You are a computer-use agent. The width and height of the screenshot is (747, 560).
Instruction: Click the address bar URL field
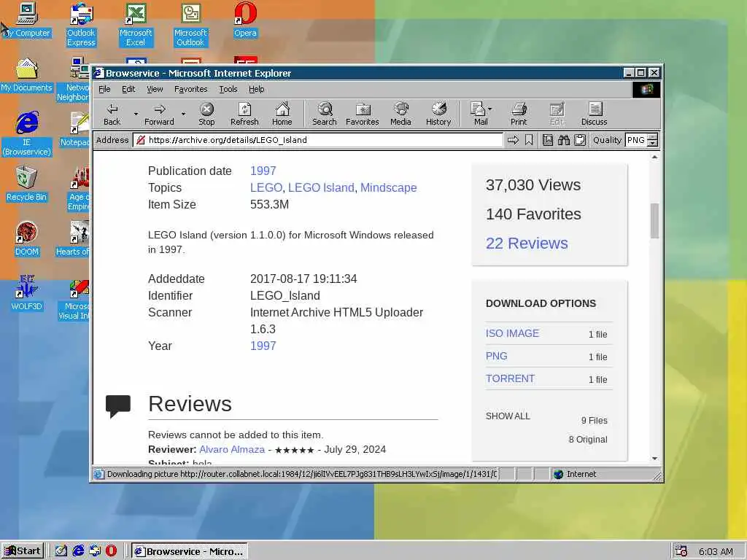coord(318,140)
